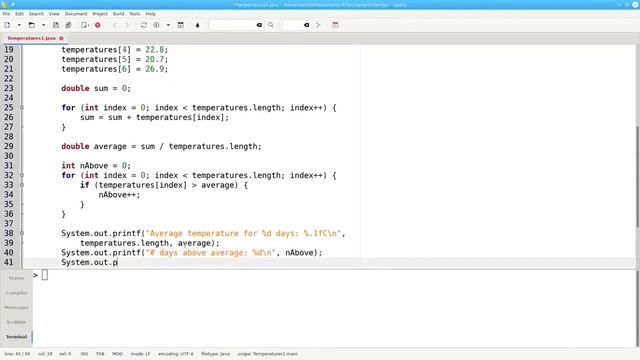Click 'double sum = 0;' on line 23
This screenshot has width=640, height=360.
[96, 88]
